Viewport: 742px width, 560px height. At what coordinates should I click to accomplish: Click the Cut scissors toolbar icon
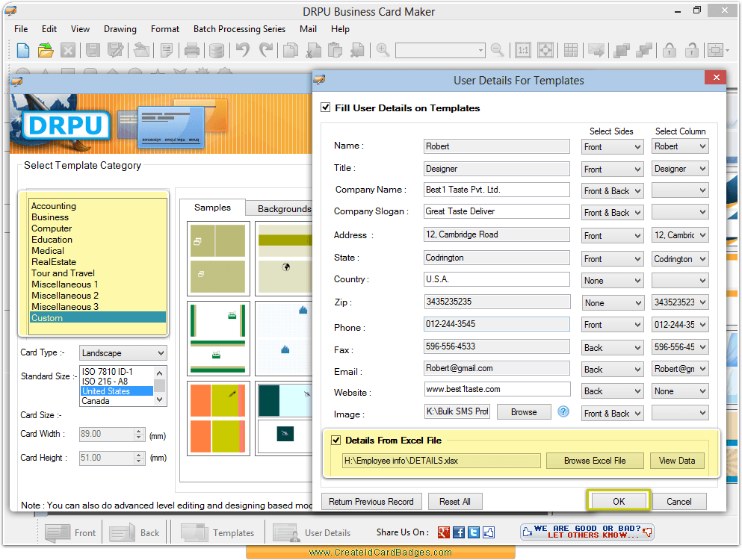coord(313,50)
